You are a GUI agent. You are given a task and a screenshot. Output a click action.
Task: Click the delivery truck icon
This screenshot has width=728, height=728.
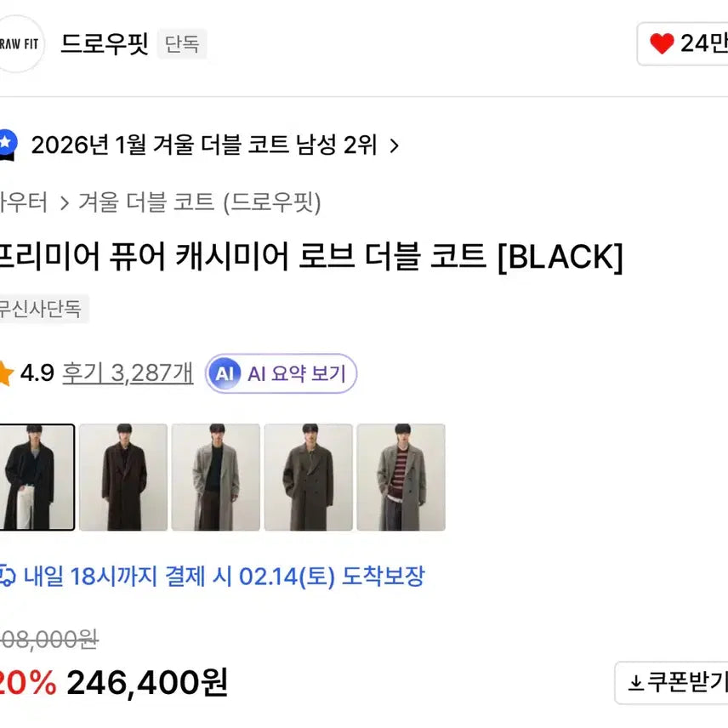[x=7, y=577]
